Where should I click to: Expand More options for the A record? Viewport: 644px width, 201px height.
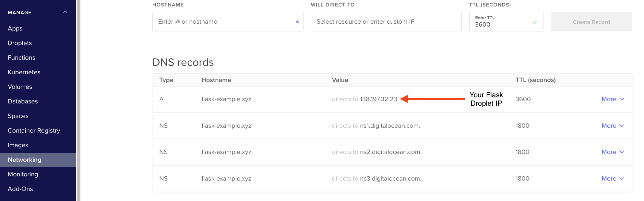click(x=613, y=99)
